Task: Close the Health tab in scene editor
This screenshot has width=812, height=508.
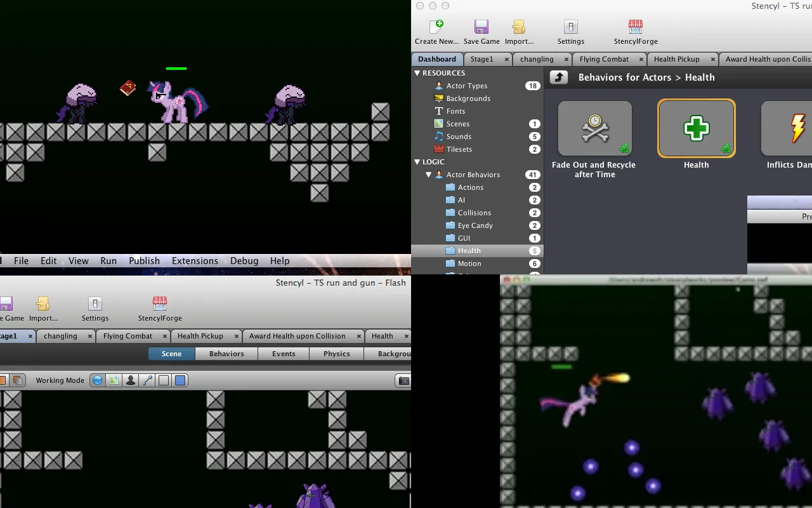Action: pyautogui.click(x=406, y=336)
